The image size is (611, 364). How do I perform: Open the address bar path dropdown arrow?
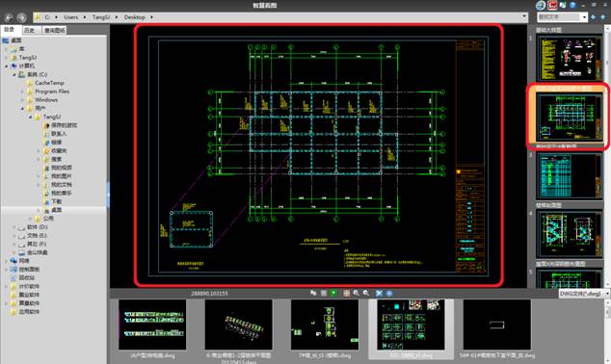point(524,16)
